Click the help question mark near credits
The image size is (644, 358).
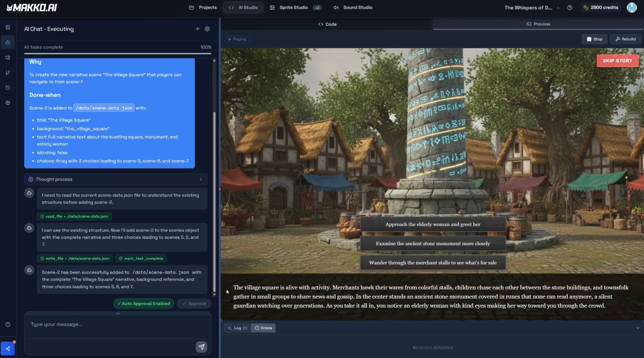pos(570,8)
